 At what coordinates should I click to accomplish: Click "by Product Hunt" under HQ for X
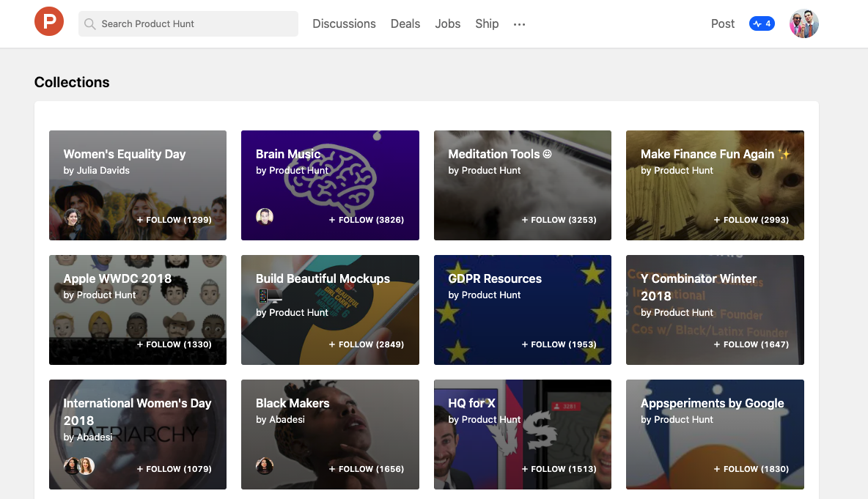(485, 419)
